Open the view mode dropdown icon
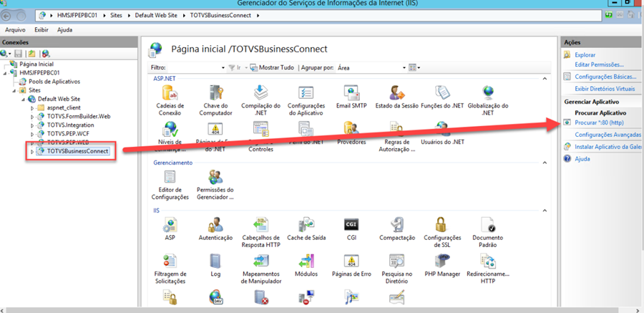 pos(414,67)
